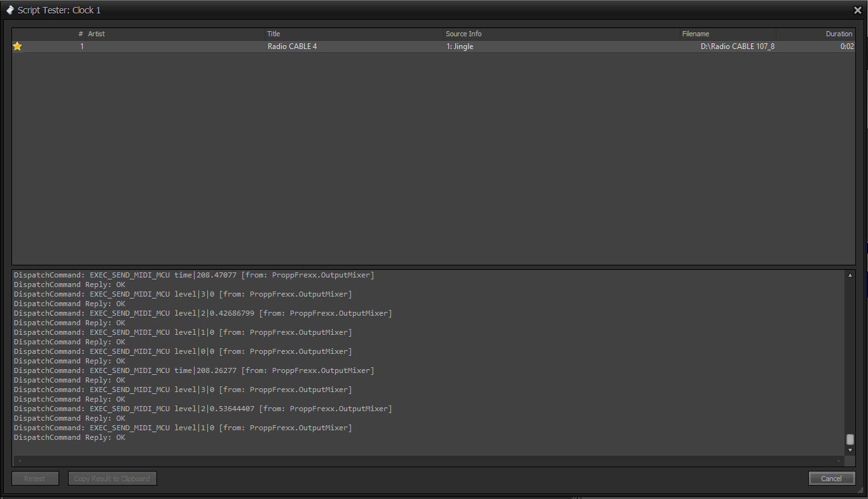Sort by Filename column header
The height and width of the screenshot is (499, 868).
(x=696, y=34)
